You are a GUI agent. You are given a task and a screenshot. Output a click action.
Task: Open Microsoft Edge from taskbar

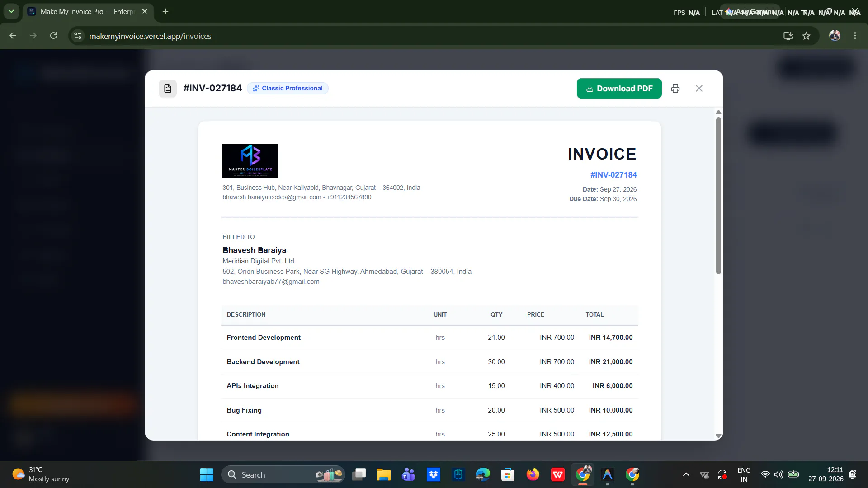pyautogui.click(x=483, y=474)
